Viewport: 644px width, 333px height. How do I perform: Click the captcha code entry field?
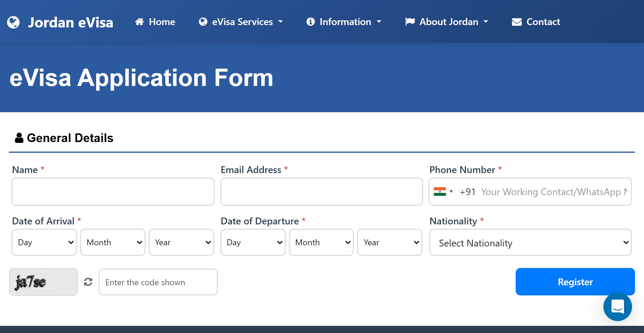(x=158, y=282)
